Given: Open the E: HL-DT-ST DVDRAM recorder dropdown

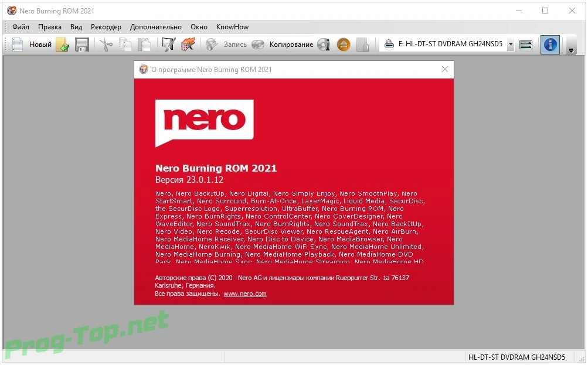Looking at the screenshot, I should 511,44.
